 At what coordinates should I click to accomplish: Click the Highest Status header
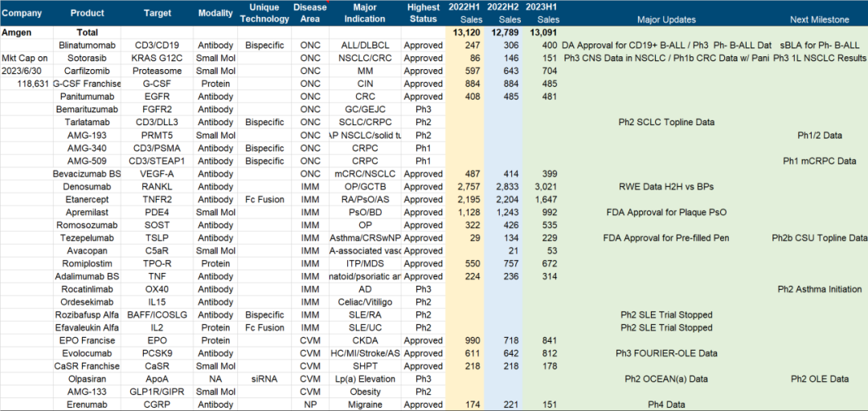[x=424, y=13]
